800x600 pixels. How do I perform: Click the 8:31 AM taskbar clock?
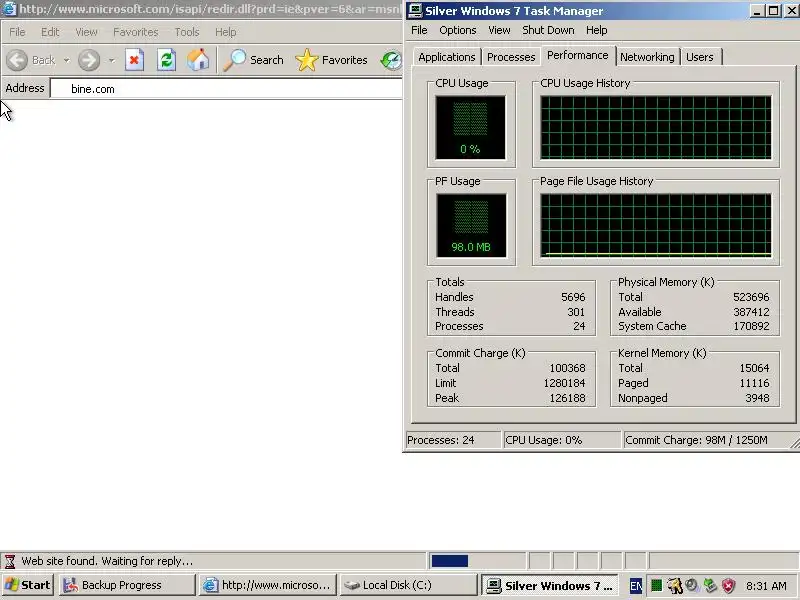(766, 586)
